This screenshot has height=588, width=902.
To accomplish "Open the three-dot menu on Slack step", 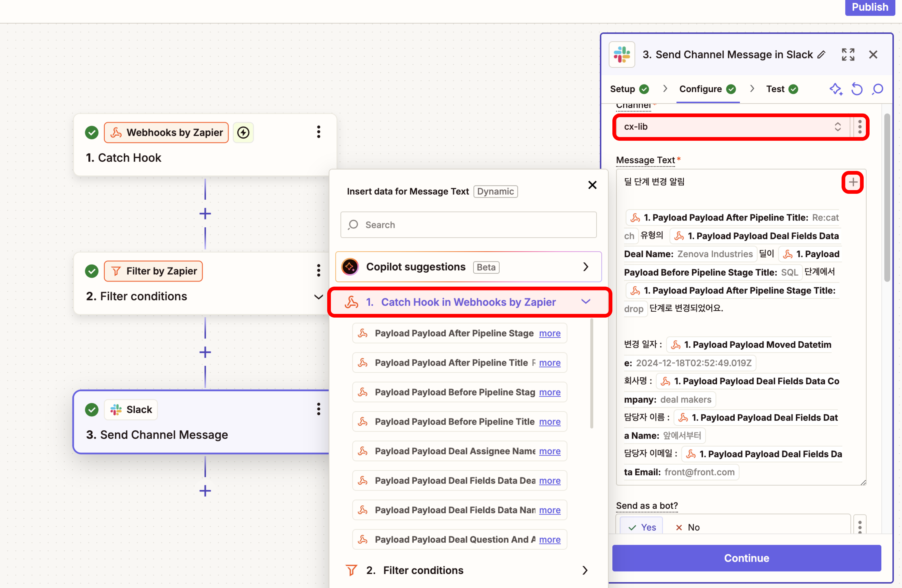I will click(x=318, y=409).
